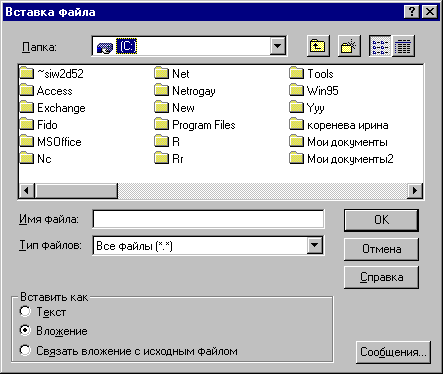443x374 pixels.
Task: Select the New folder
Action: tap(175, 108)
